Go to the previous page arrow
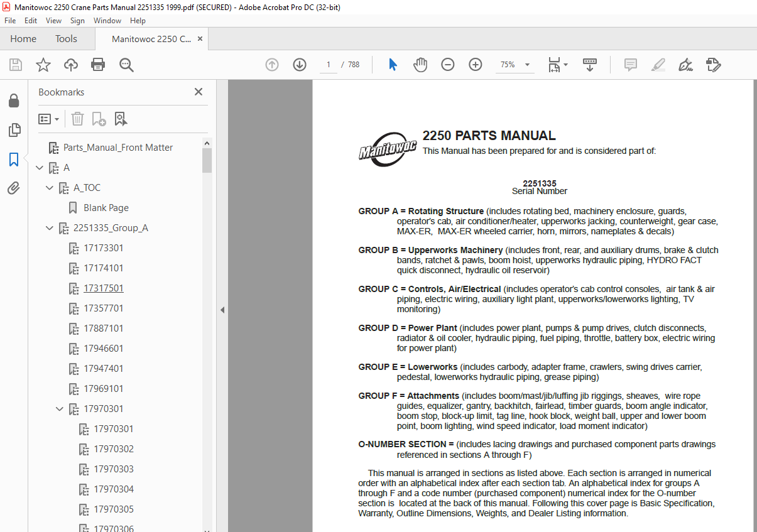The image size is (757, 532). 272,65
